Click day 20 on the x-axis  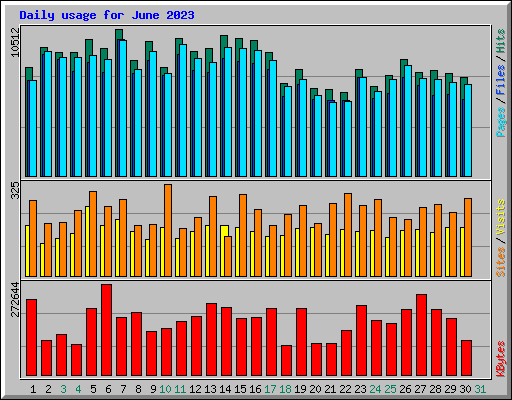point(315,389)
